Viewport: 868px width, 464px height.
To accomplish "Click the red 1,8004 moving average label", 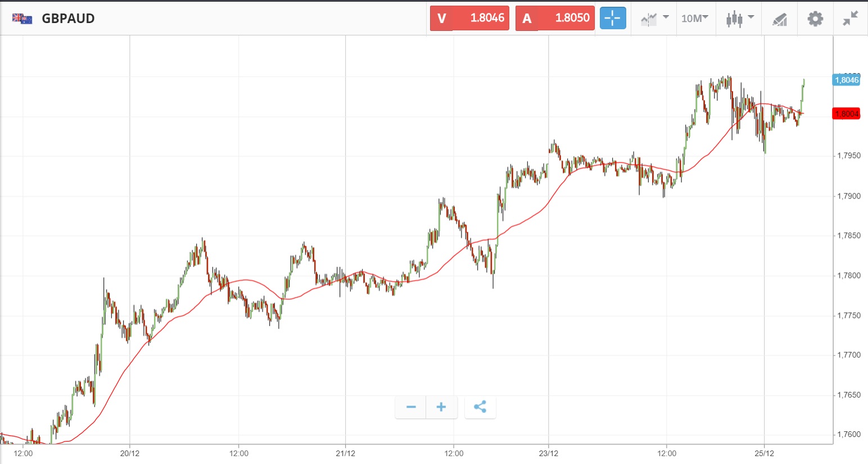I will [847, 114].
